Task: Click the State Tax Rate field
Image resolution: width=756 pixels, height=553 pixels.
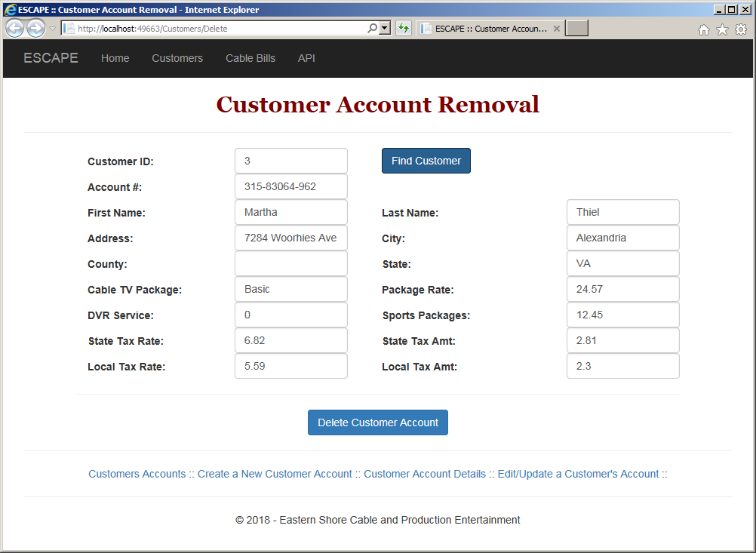Action: point(291,340)
